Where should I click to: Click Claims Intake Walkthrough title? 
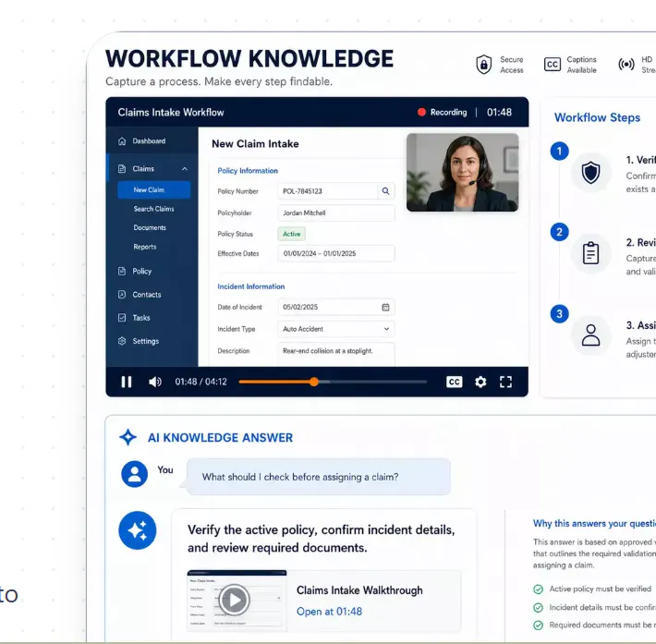[359, 590]
